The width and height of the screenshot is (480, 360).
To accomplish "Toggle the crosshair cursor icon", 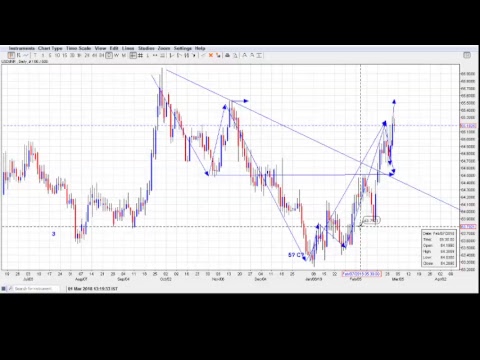I will [133, 55].
